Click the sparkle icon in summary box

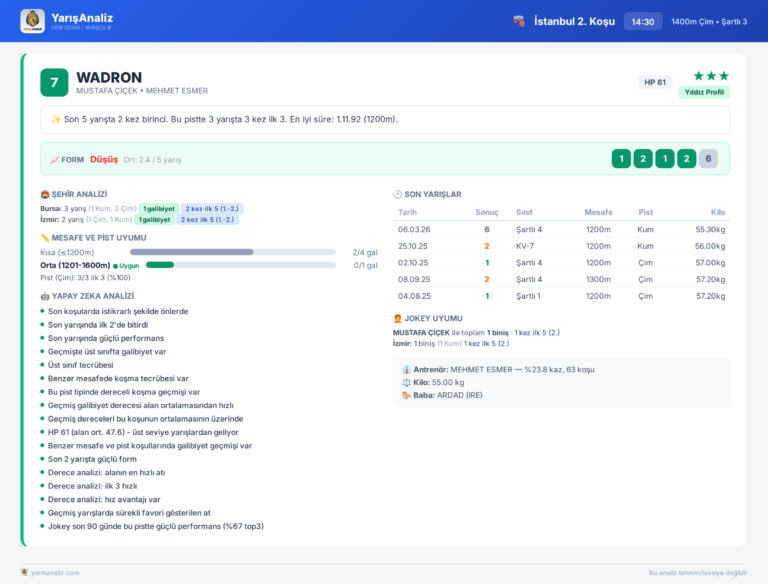[x=56, y=119]
